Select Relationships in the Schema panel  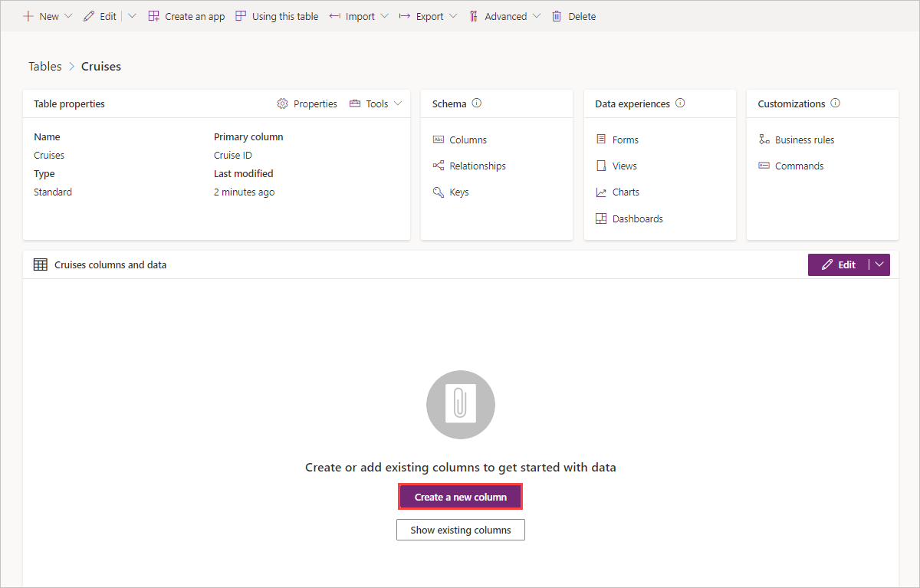[477, 166]
